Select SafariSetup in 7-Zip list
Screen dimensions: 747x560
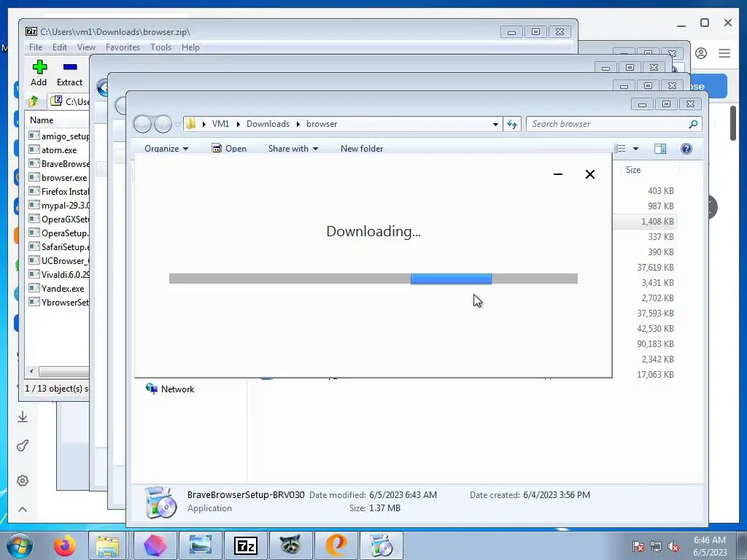[59, 246]
